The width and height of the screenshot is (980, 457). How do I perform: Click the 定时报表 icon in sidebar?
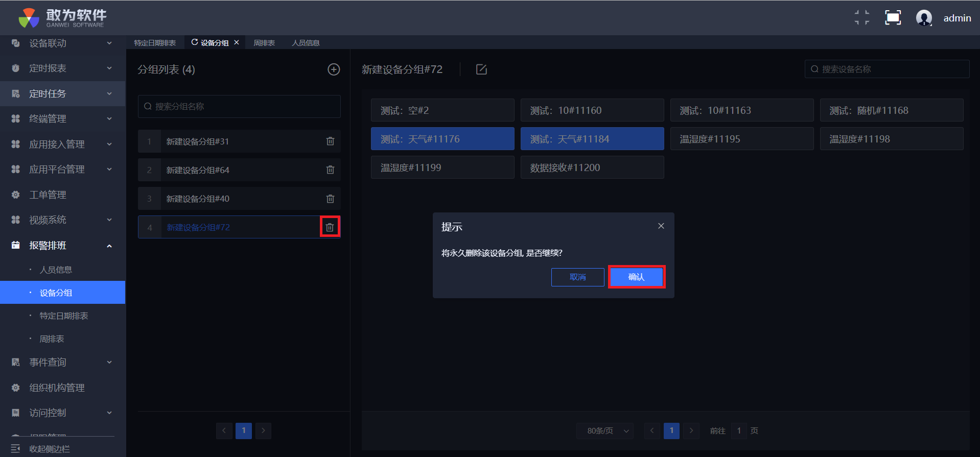click(16, 68)
